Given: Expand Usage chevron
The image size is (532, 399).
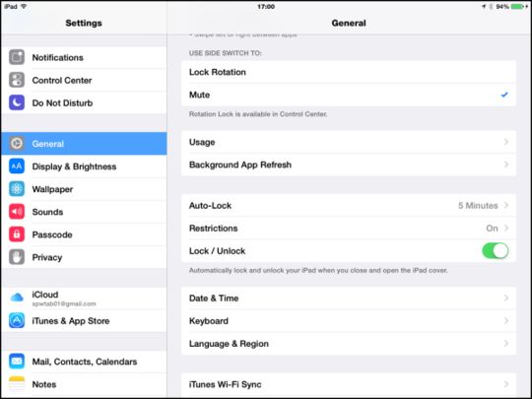Looking at the screenshot, I should pyautogui.click(x=506, y=142).
